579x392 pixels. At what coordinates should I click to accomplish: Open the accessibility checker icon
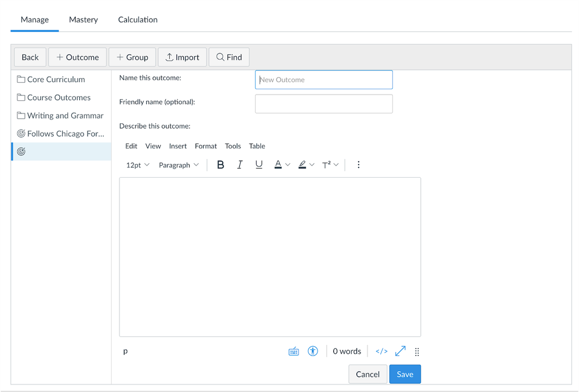(313, 351)
